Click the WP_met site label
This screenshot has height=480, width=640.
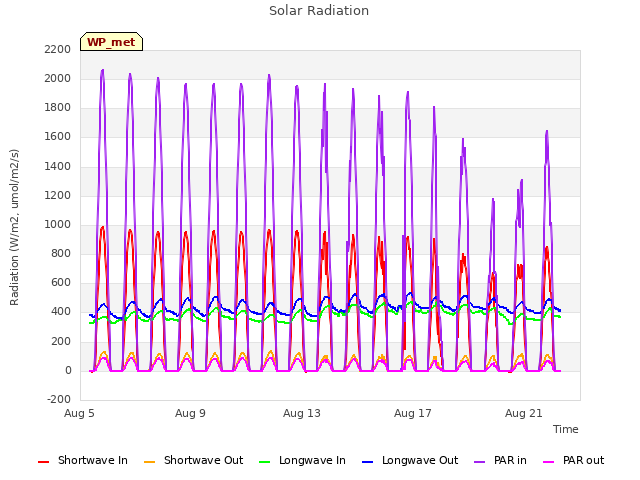click(x=111, y=42)
